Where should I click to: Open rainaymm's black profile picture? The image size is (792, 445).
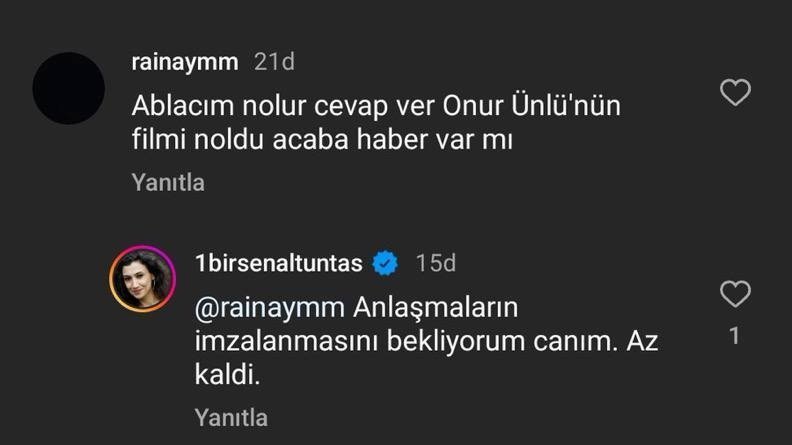tap(69, 89)
